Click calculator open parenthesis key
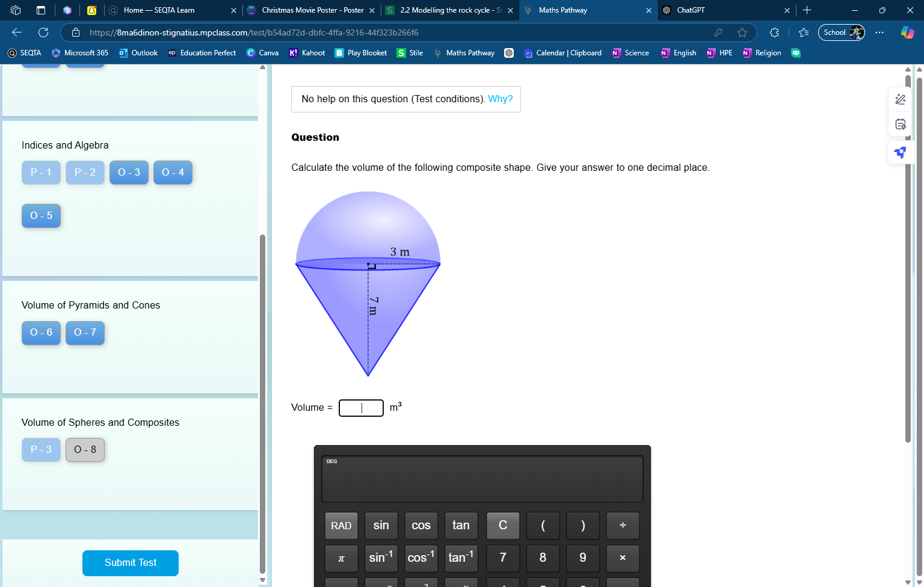The image size is (924, 587). (543, 526)
